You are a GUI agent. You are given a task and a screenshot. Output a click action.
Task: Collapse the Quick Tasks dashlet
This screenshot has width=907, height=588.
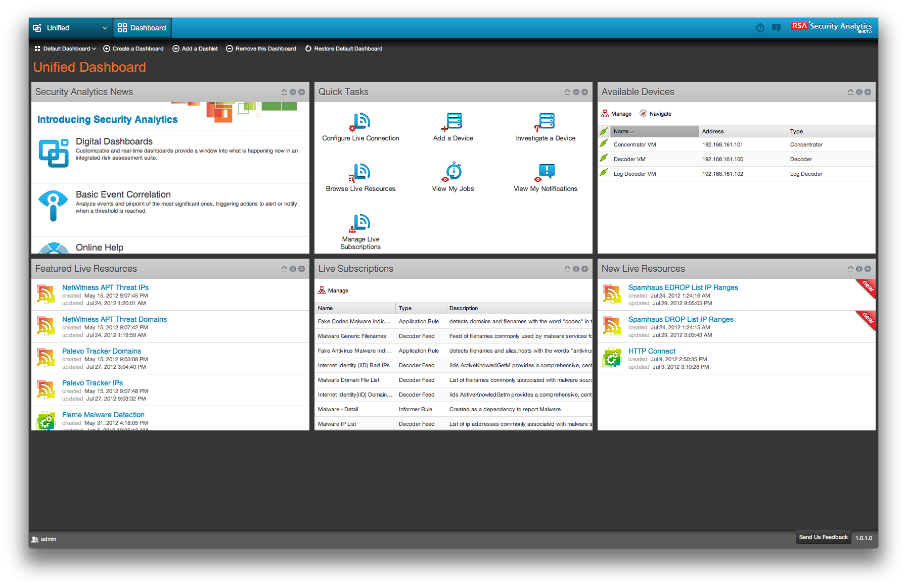pyautogui.click(x=567, y=92)
